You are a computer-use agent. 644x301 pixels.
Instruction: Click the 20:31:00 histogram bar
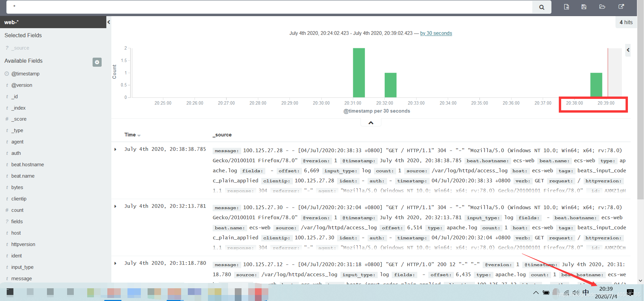click(359, 73)
